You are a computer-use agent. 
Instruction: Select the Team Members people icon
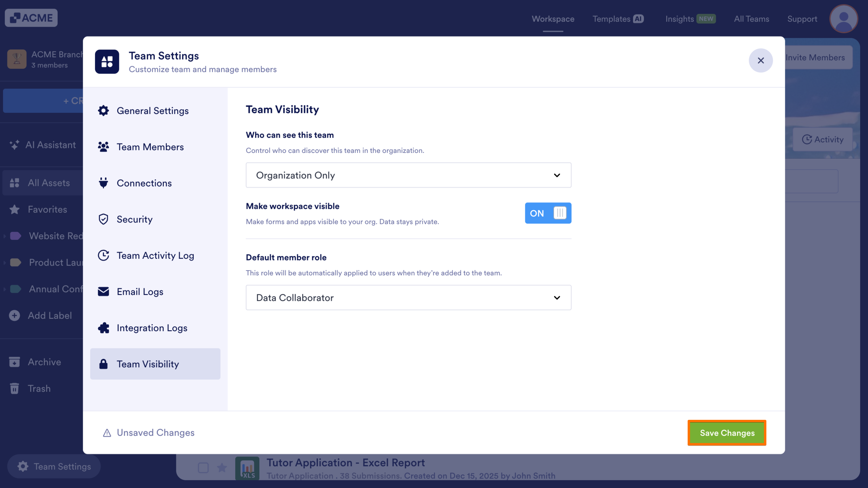click(103, 147)
